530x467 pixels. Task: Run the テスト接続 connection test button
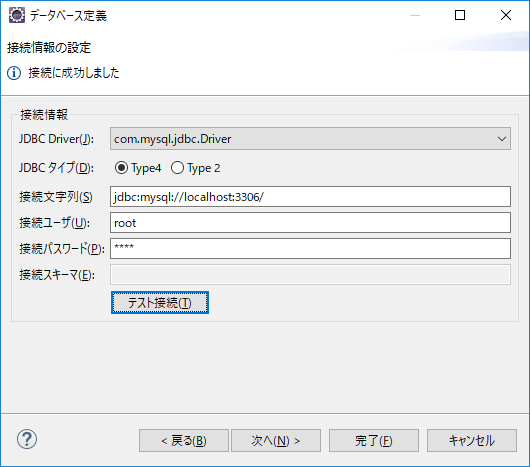[160, 302]
